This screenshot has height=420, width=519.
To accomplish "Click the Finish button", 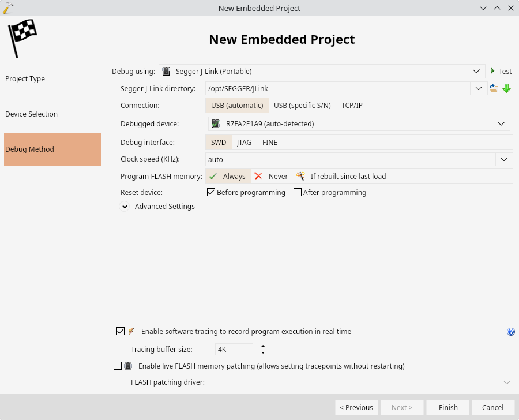I will pos(448,407).
